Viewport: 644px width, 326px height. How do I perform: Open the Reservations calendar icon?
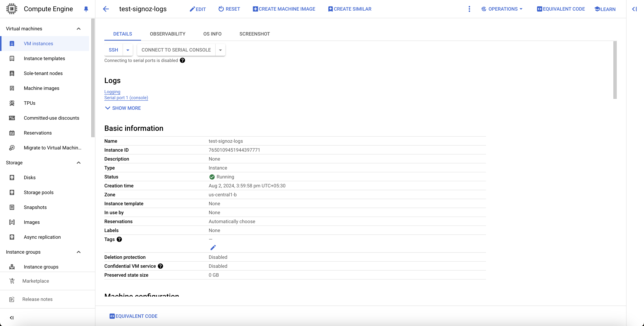(12, 133)
